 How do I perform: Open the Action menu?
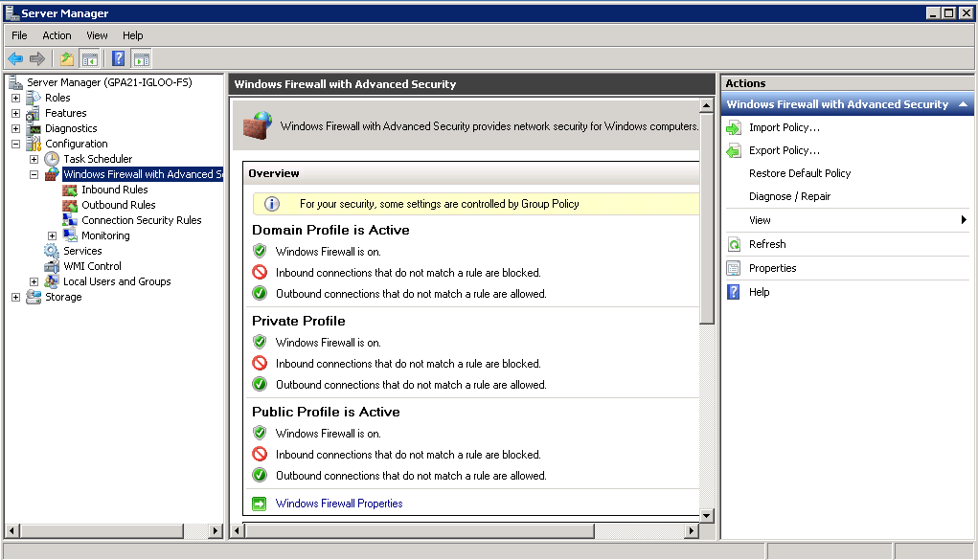click(57, 35)
